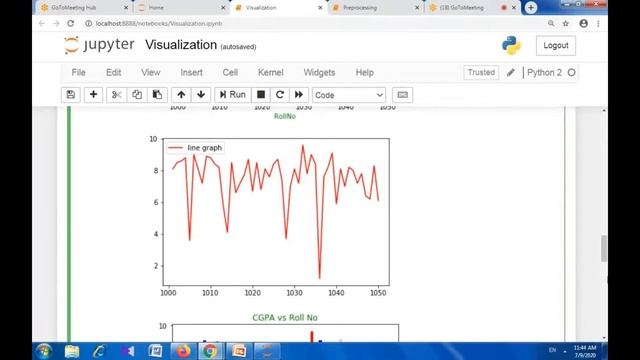Image resolution: width=640 pixels, height=360 pixels.
Task: Open Internet Explorer from taskbar
Action: click(100, 351)
